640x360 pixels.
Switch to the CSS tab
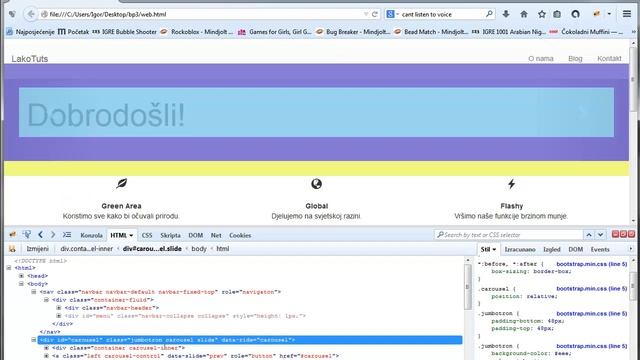click(147, 236)
